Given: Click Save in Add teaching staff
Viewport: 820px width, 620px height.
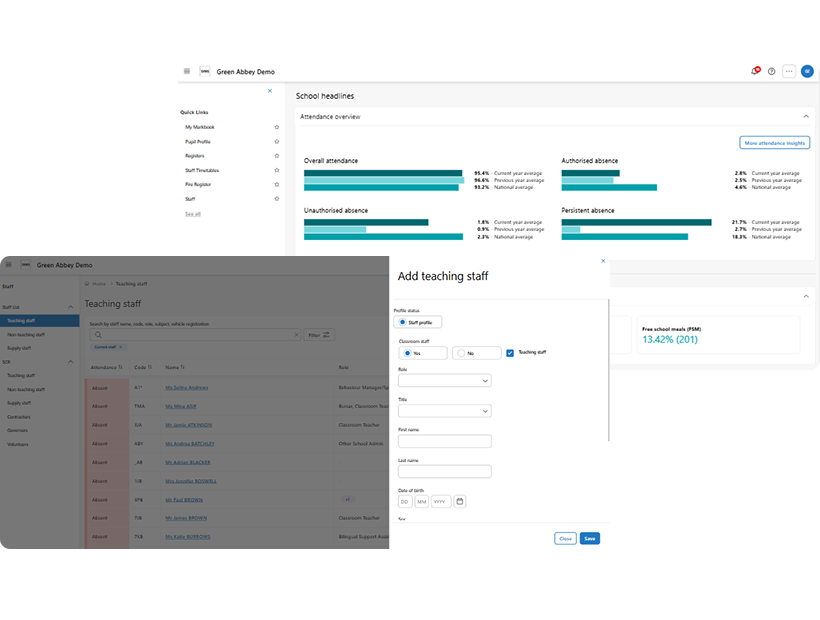Looking at the screenshot, I should (589, 538).
